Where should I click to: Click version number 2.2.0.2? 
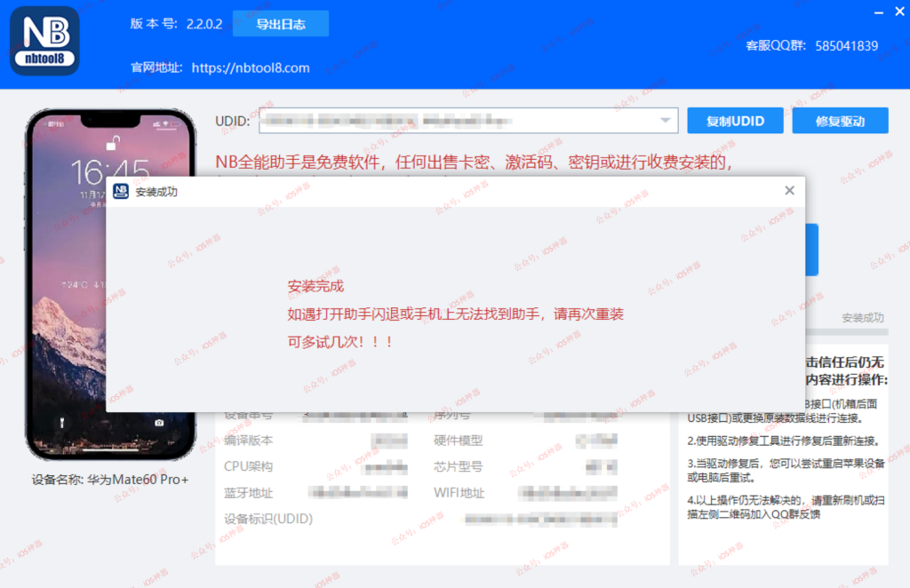[204, 24]
